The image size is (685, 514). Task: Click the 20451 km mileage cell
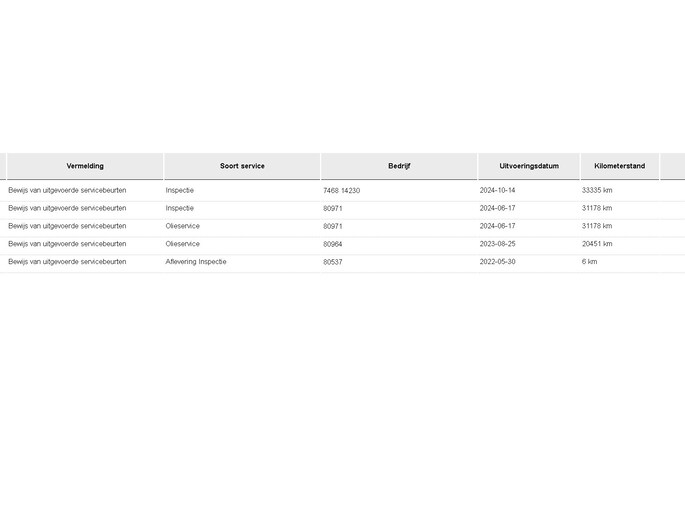coord(597,244)
